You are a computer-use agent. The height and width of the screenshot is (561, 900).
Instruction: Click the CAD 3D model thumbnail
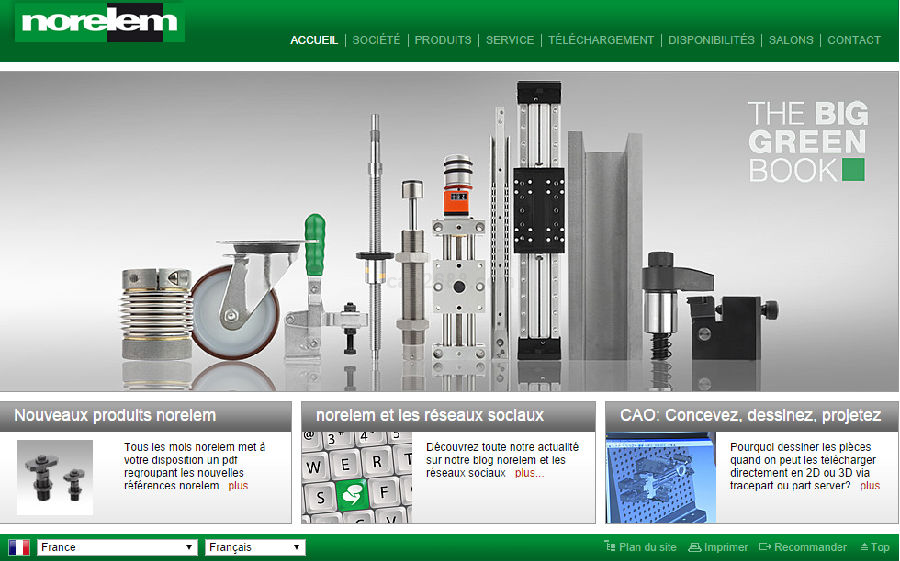(660, 477)
